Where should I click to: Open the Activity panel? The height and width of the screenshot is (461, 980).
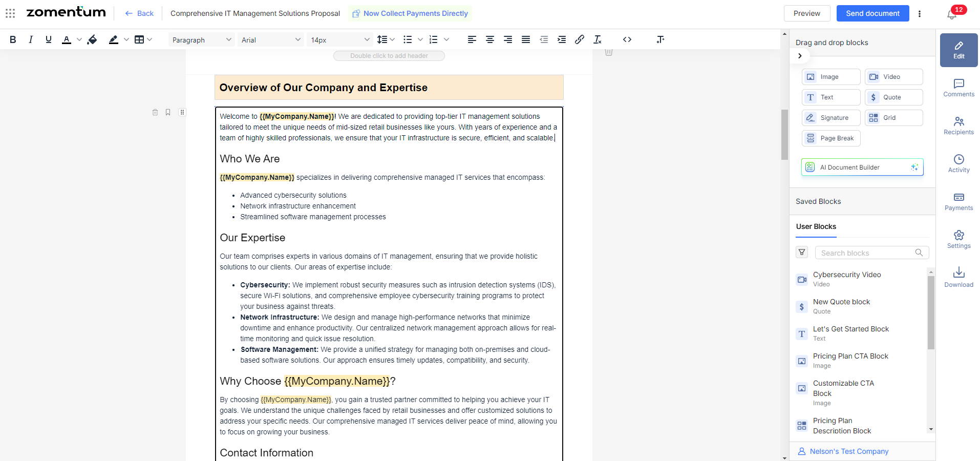point(958,164)
